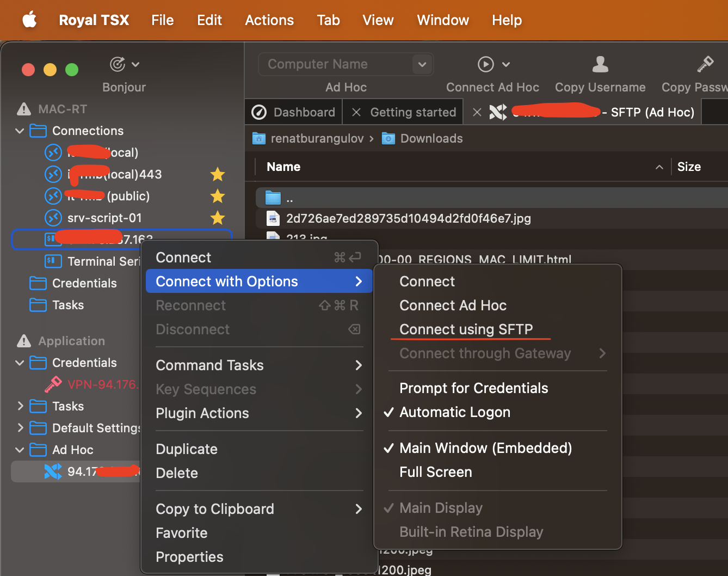The image size is (728, 576).
Task: Select Properties from context menu
Action: click(x=189, y=557)
